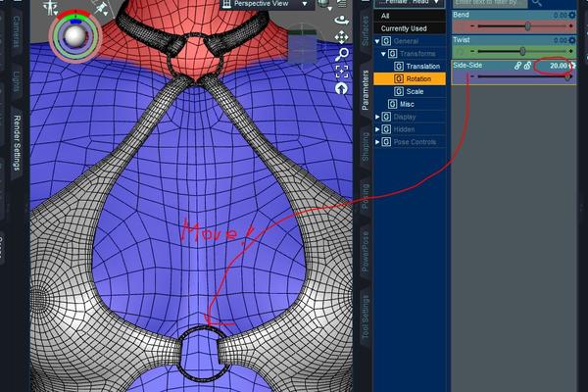Click the G icon beside General
Screen dimensions: 588x392
pos(386,41)
